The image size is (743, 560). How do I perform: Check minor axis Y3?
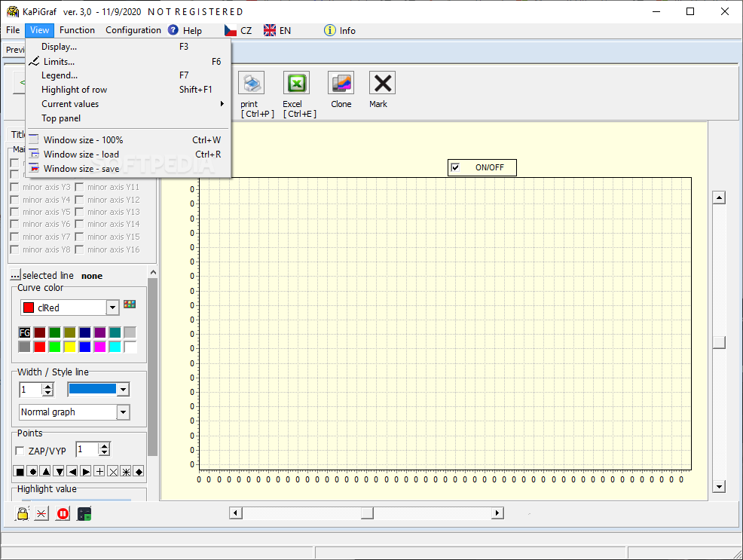point(14,187)
